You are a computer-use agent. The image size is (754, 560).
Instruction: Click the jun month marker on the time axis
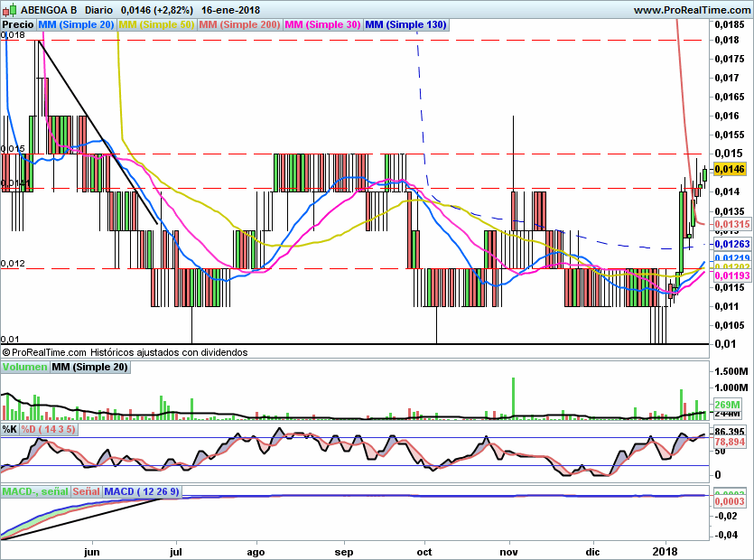click(x=92, y=551)
